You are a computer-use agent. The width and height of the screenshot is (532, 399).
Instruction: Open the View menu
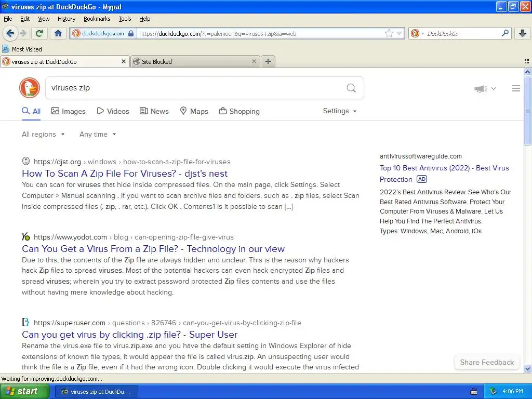coord(44,19)
